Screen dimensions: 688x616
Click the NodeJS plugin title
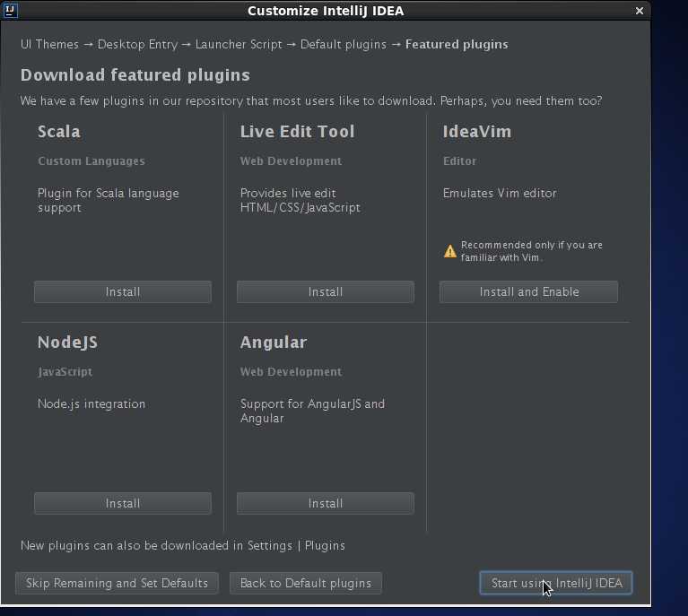pos(67,343)
